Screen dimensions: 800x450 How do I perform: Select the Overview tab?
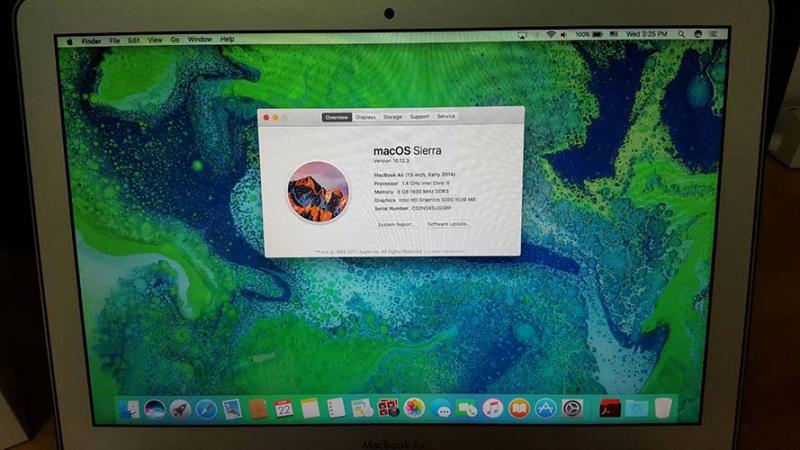click(337, 117)
